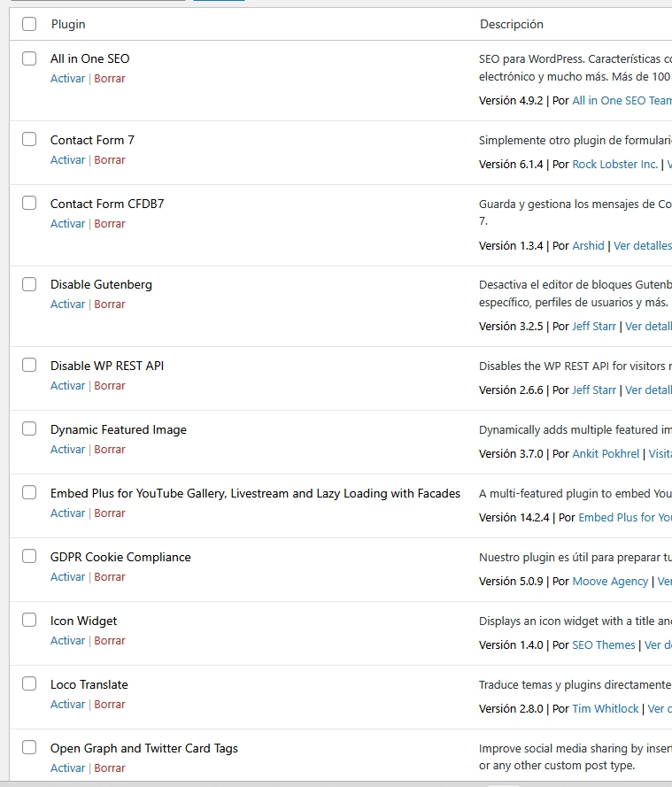The width and height of the screenshot is (672, 787).
Task: Click Borrar under Contact Form 7
Action: pos(110,159)
